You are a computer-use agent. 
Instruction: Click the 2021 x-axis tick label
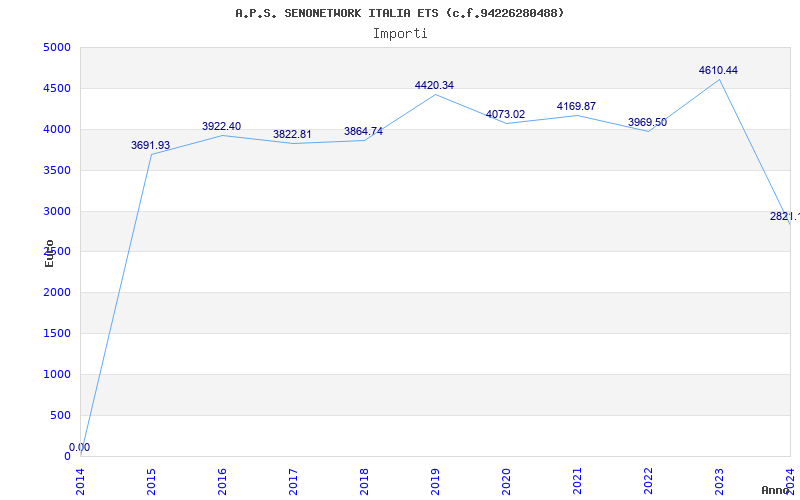[577, 482]
